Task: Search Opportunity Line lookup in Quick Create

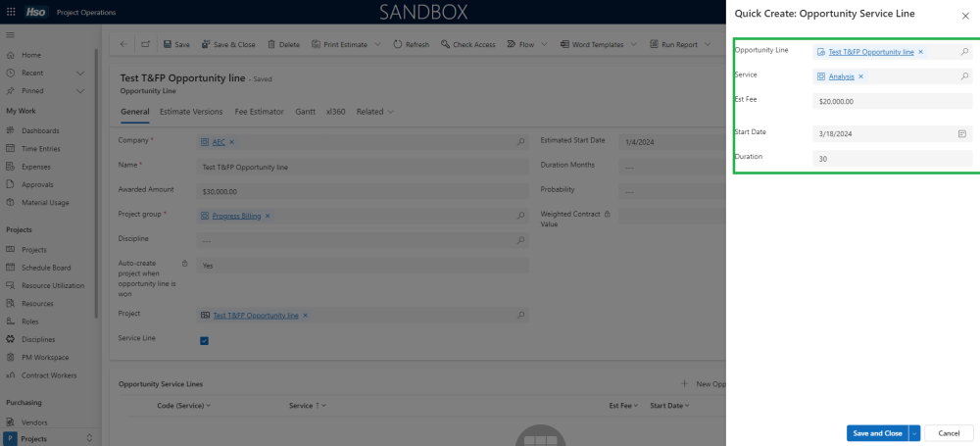Action: coord(964,52)
